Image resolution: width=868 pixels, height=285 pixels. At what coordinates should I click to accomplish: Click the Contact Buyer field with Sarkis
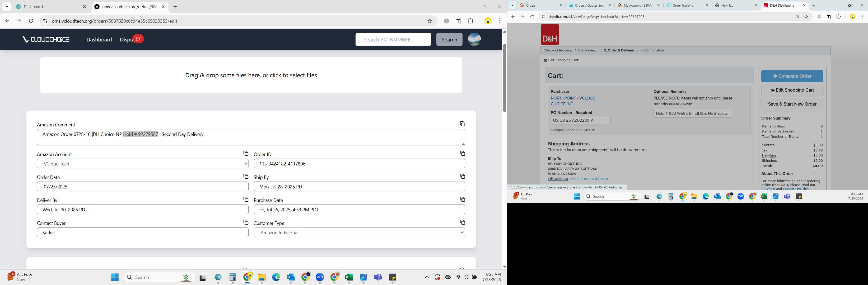pyautogui.click(x=143, y=232)
